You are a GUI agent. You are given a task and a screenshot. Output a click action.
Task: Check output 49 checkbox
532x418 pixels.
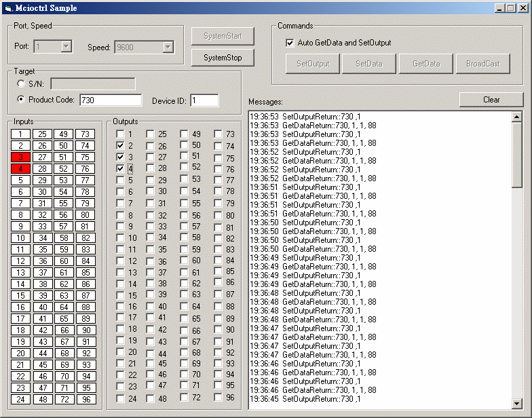[x=184, y=134]
